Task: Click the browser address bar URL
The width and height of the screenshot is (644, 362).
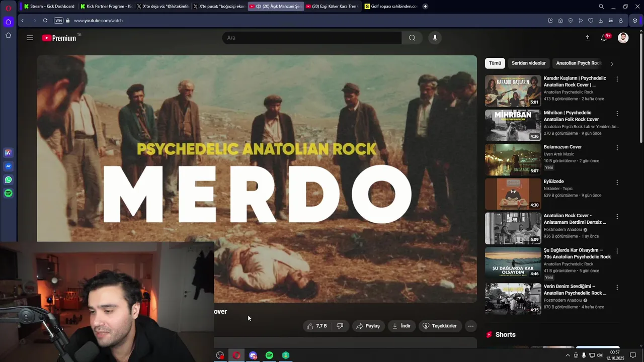Action: point(98,21)
